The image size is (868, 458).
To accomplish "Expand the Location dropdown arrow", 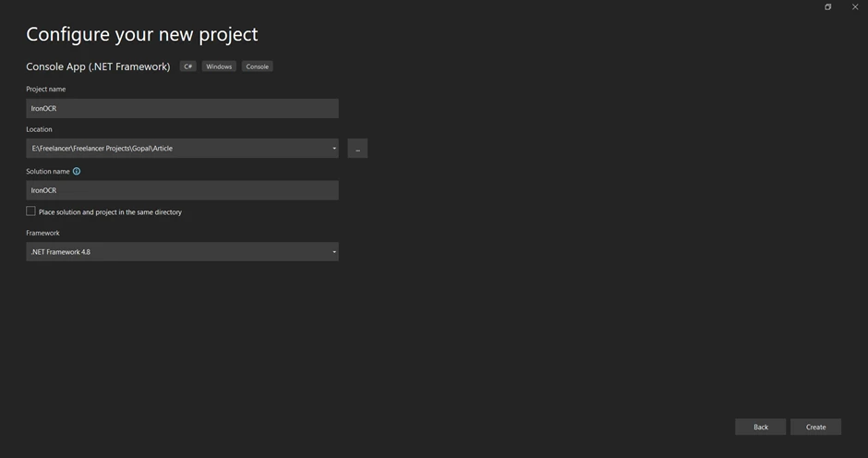I will point(334,149).
